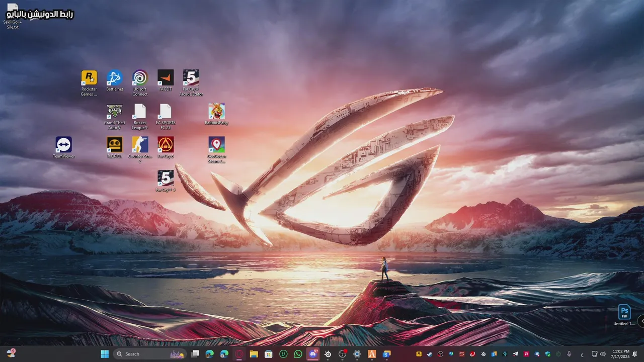Open the network status tray icon
Image resolution: width=644 pixels, height=362 pixels.
tap(594, 354)
